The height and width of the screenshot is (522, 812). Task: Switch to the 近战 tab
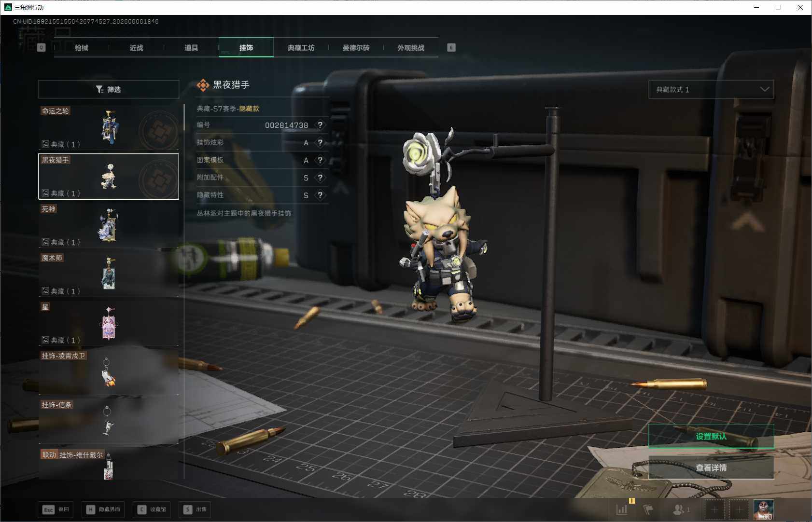[x=137, y=48]
